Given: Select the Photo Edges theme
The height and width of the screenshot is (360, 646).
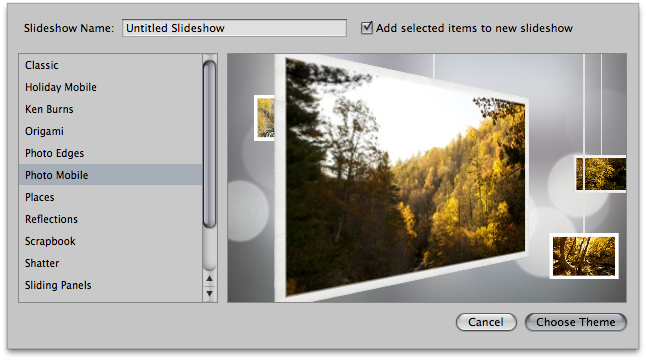Looking at the screenshot, I should (110, 153).
